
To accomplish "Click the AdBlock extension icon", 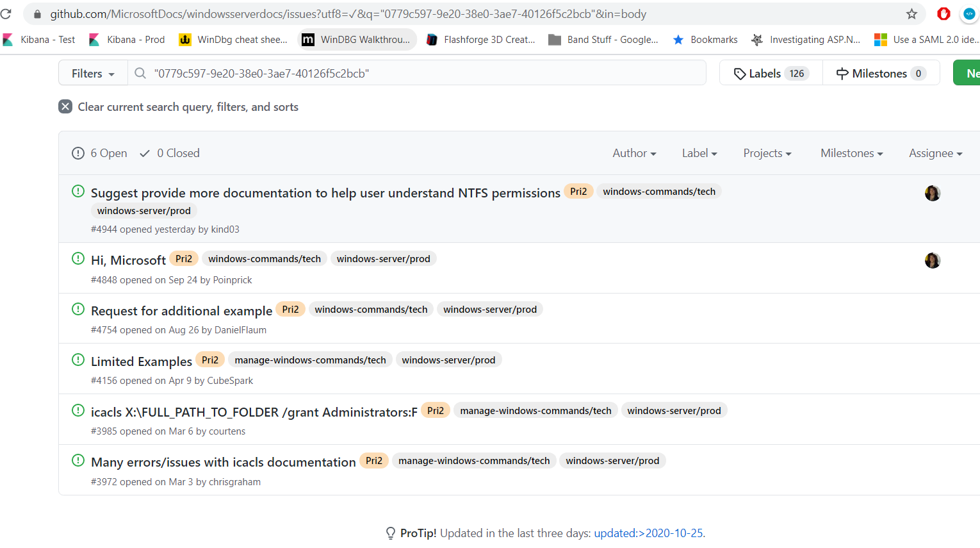I will click(943, 13).
